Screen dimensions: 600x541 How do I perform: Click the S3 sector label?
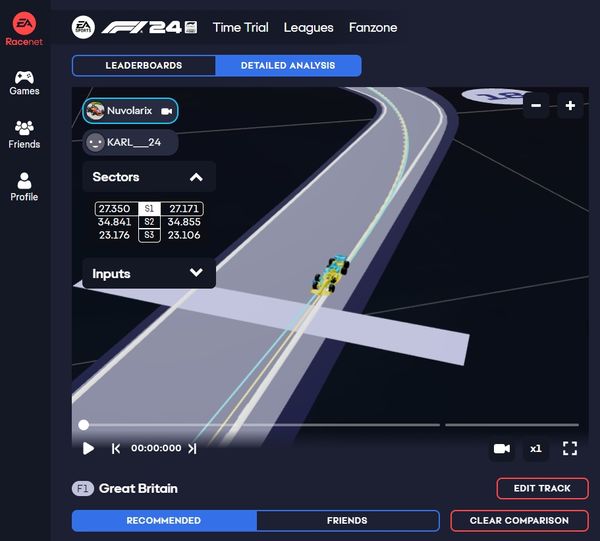coord(149,235)
